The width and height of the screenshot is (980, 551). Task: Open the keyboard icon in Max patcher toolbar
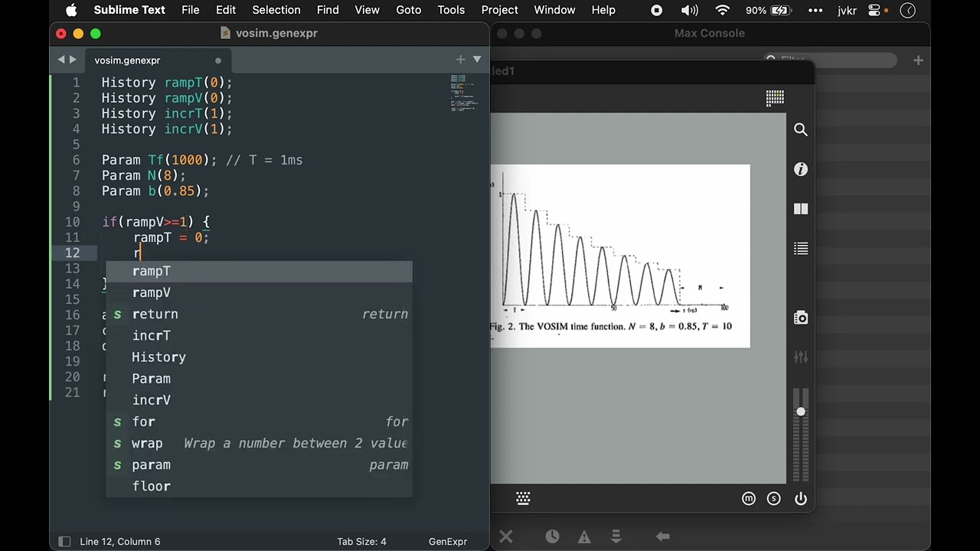pyautogui.click(x=524, y=498)
